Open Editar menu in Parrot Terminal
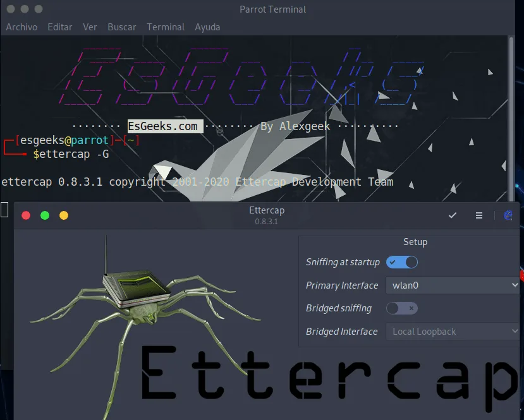The width and height of the screenshot is (524, 420). [60, 27]
